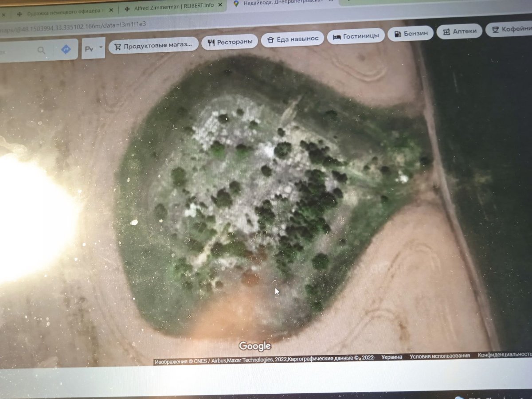Click the Украина region link
This screenshot has width=532, height=399.
tap(392, 356)
